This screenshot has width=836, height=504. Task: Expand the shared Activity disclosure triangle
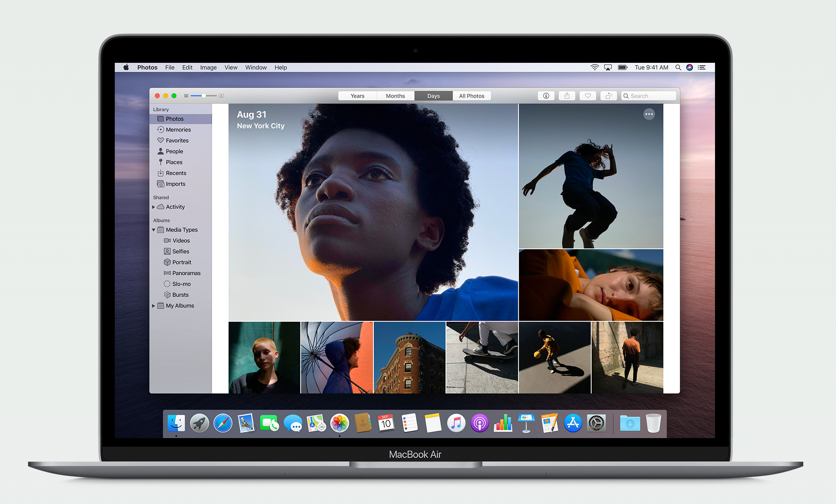tap(154, 207)
